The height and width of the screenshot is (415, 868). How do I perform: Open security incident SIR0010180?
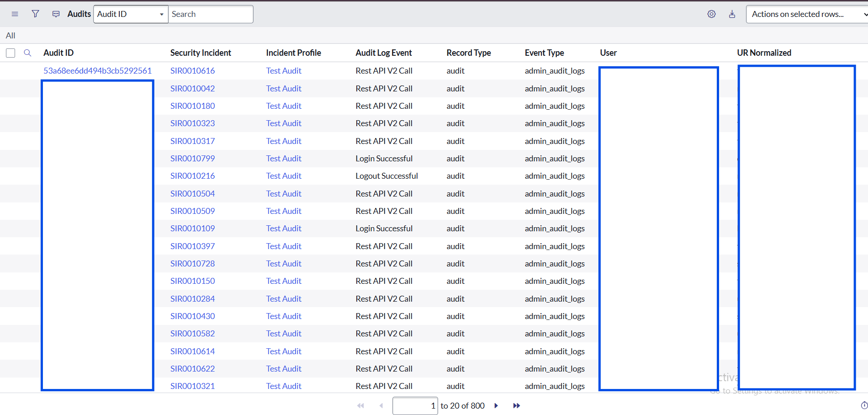(x=192, y=106)
